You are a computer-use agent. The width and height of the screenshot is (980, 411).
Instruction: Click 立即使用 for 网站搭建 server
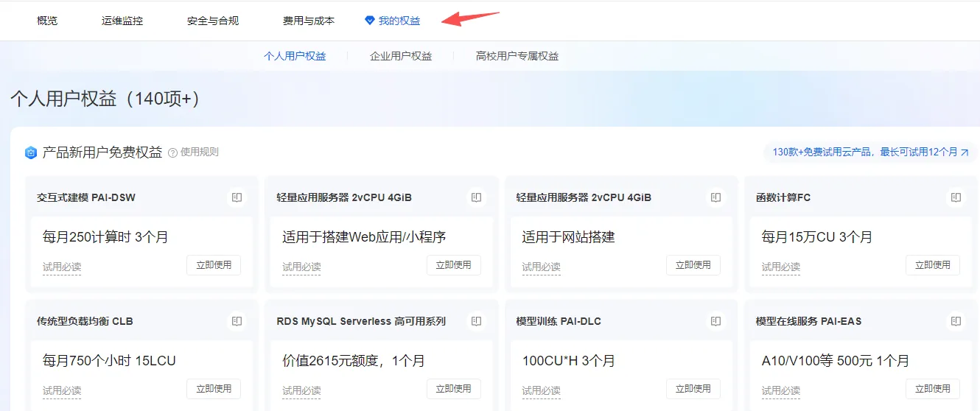pos(693,265)
